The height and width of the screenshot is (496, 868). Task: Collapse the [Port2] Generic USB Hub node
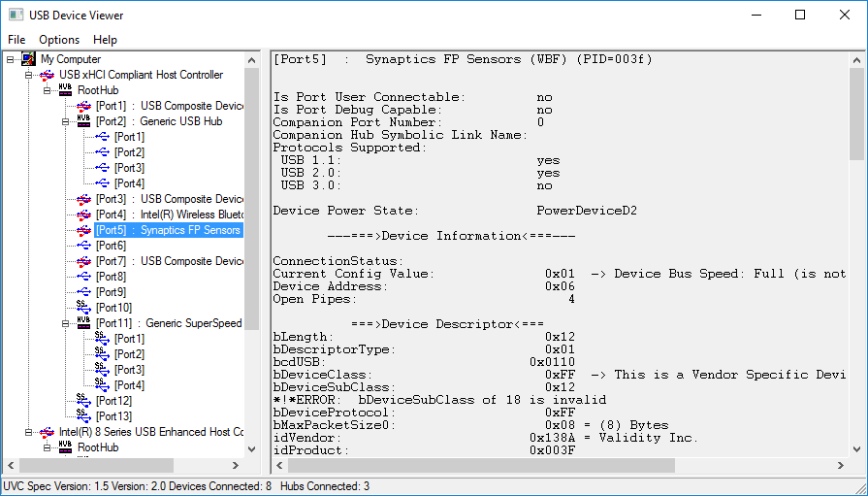point(65,121)
